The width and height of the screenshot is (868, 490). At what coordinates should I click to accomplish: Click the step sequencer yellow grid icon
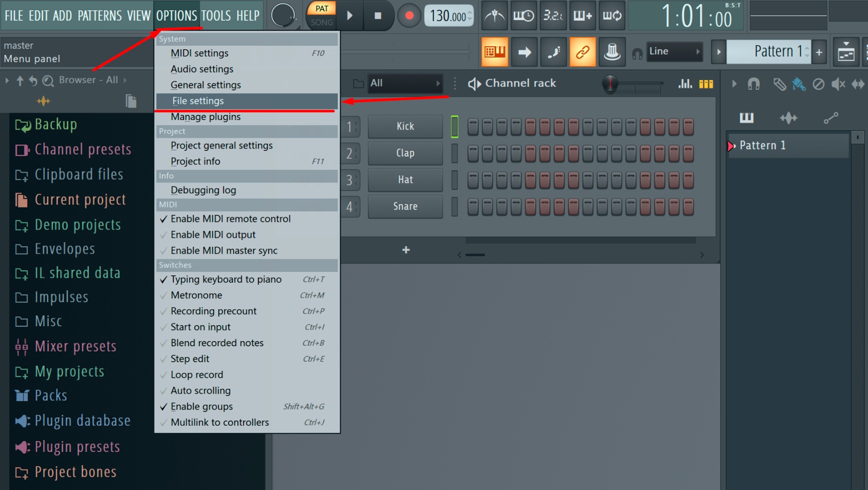tap(706, 84)
